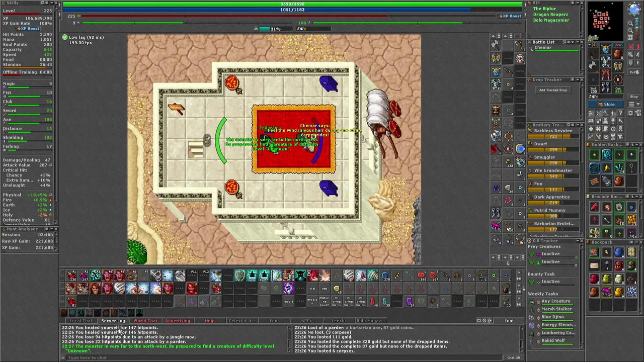Click the chat message input field
The image size is (644, 362).
(284, 357)
